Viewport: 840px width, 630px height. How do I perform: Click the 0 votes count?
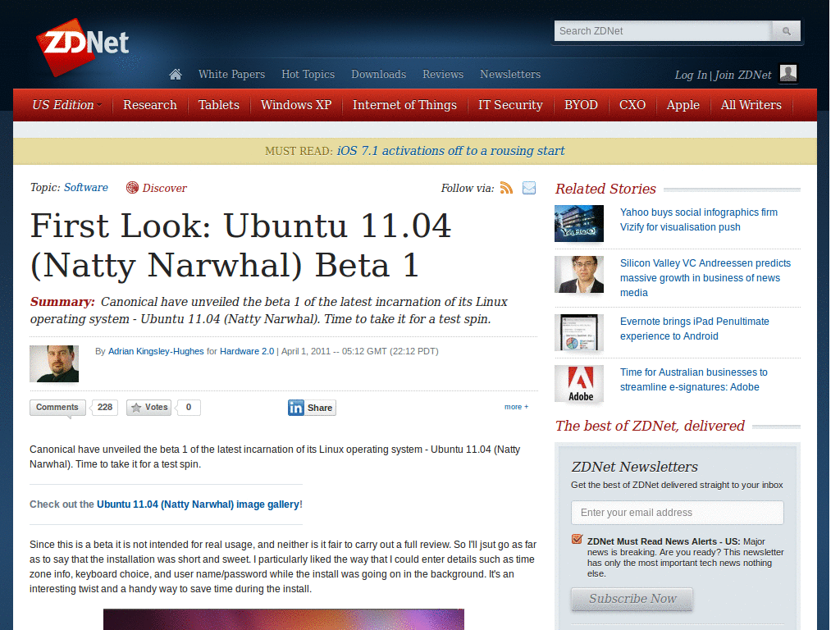[x=189, y=408]
